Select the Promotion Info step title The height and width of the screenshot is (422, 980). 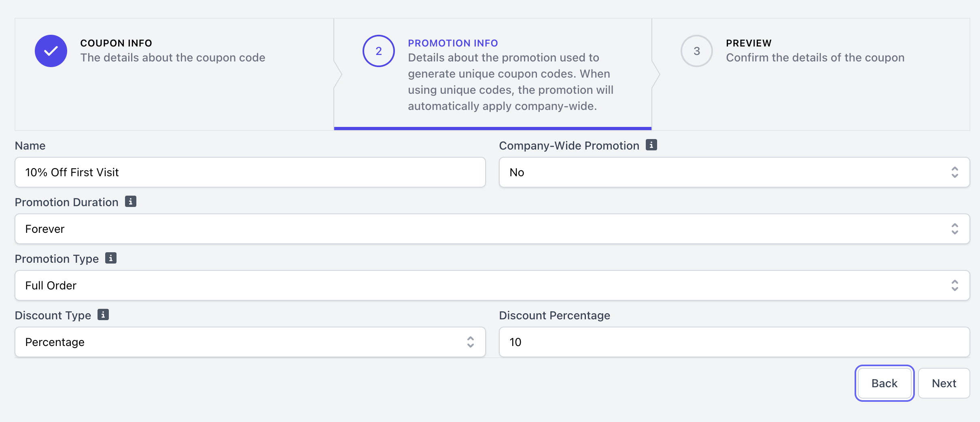coord(453,43)
